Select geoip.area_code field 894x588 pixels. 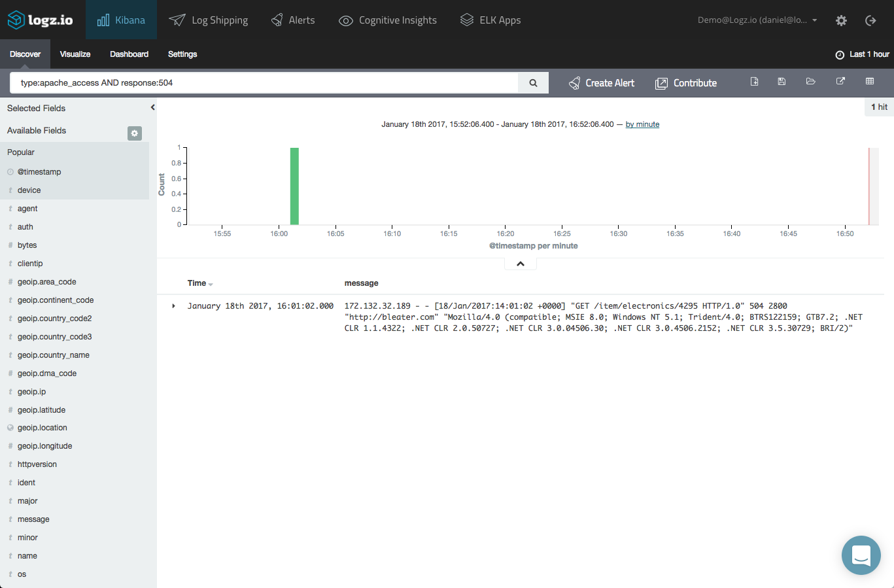tap(47, 282)
